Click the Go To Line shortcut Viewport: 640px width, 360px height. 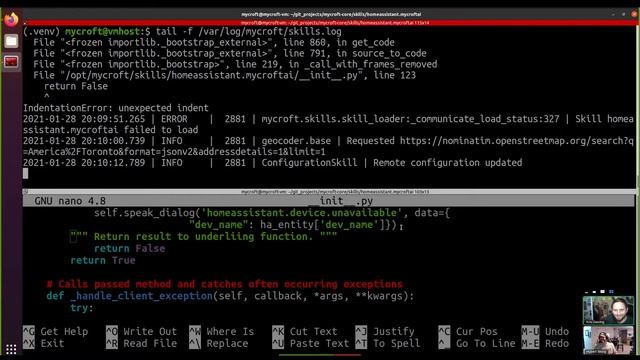coord(477,344)
